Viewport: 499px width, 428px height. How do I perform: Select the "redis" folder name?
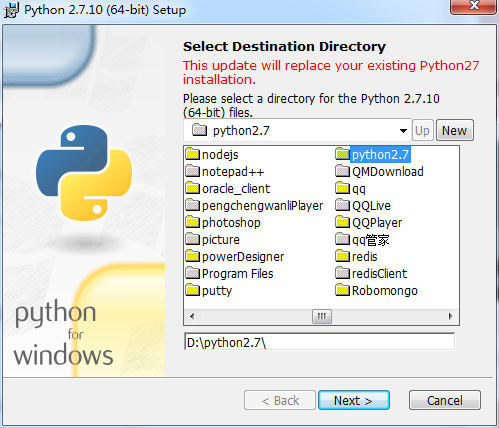(x=365, y=257)
